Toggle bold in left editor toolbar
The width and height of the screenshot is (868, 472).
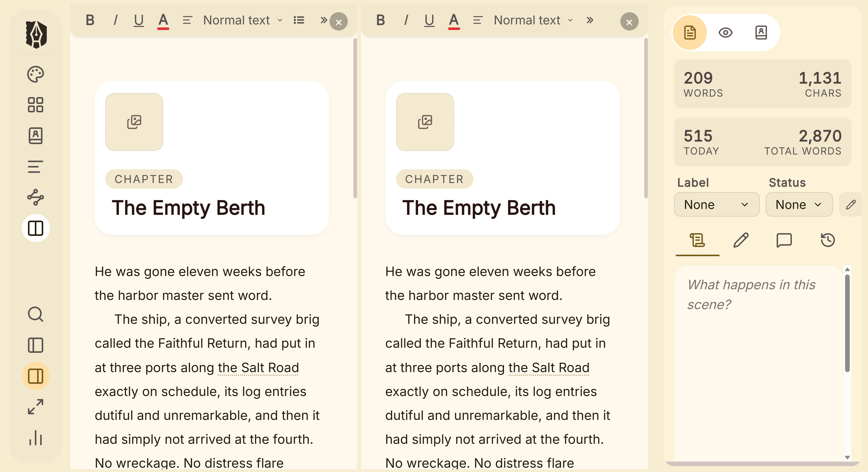[90, 20]
